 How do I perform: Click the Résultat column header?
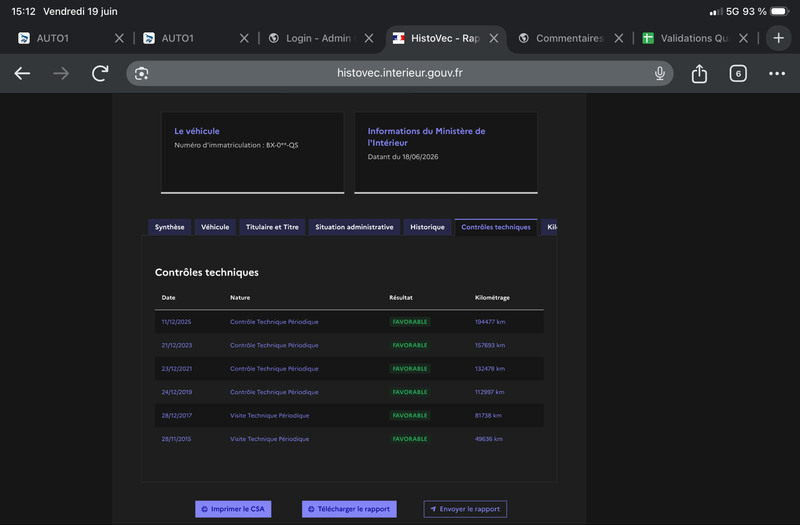point(401,297)
